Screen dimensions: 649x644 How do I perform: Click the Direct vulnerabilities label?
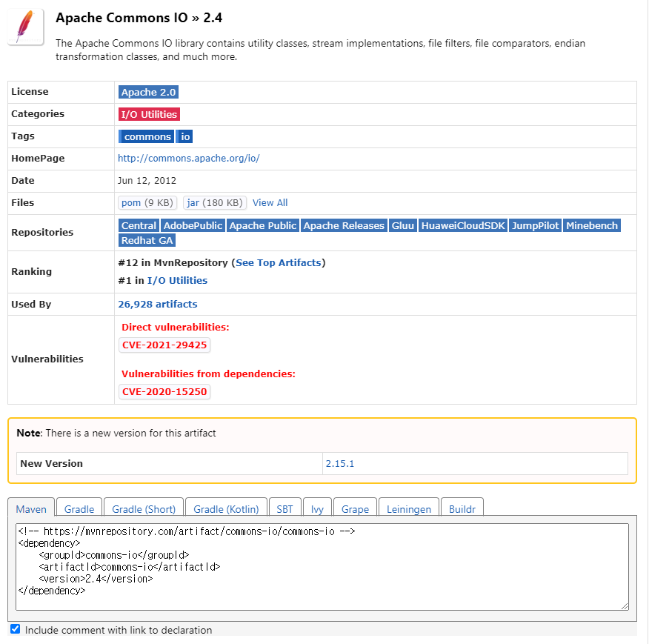[176, 327]
